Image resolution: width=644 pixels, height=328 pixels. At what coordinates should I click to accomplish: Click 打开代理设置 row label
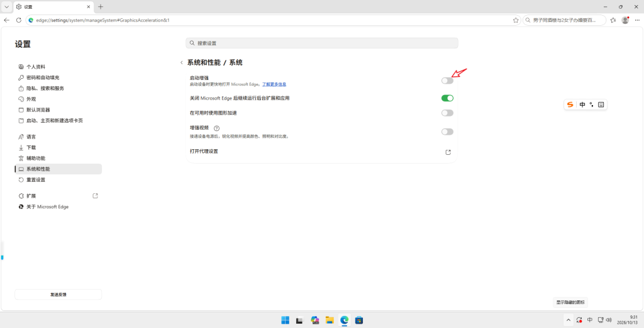point(204,151)
